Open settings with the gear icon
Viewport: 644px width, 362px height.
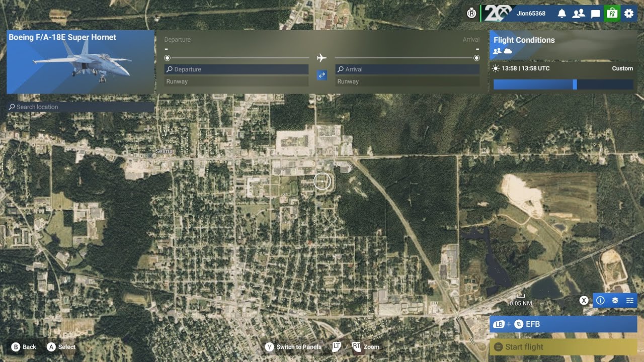click(x=629, y=14)
